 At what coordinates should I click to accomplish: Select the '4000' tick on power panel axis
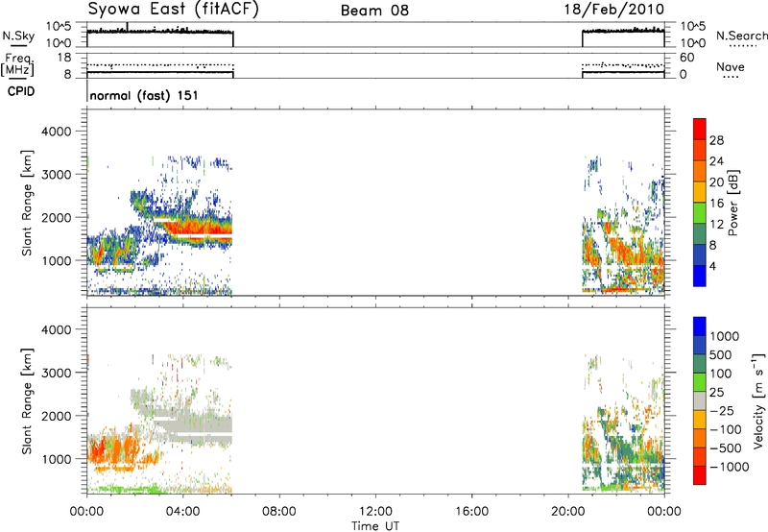[56, 132]
